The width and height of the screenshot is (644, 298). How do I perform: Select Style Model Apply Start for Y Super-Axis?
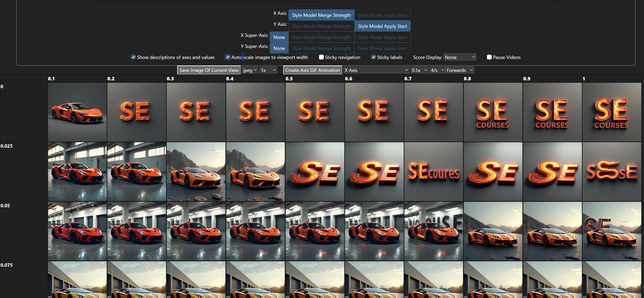(382, 48)
